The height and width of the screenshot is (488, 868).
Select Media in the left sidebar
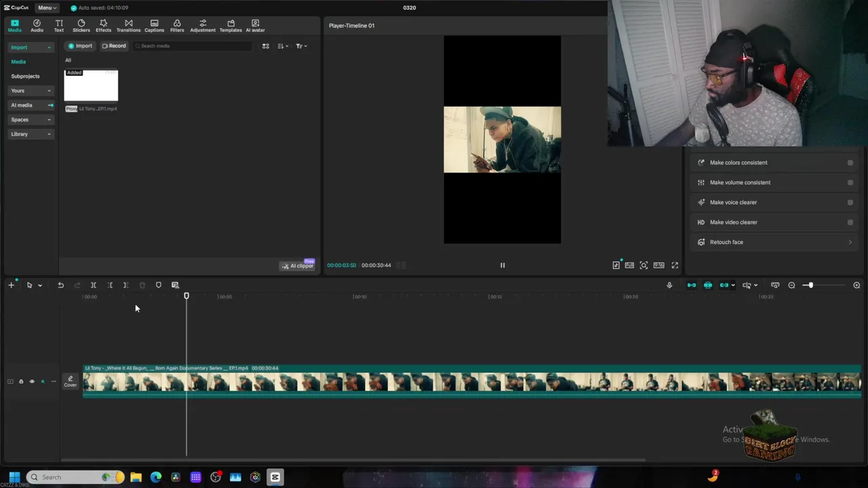(x=18, y=62)
